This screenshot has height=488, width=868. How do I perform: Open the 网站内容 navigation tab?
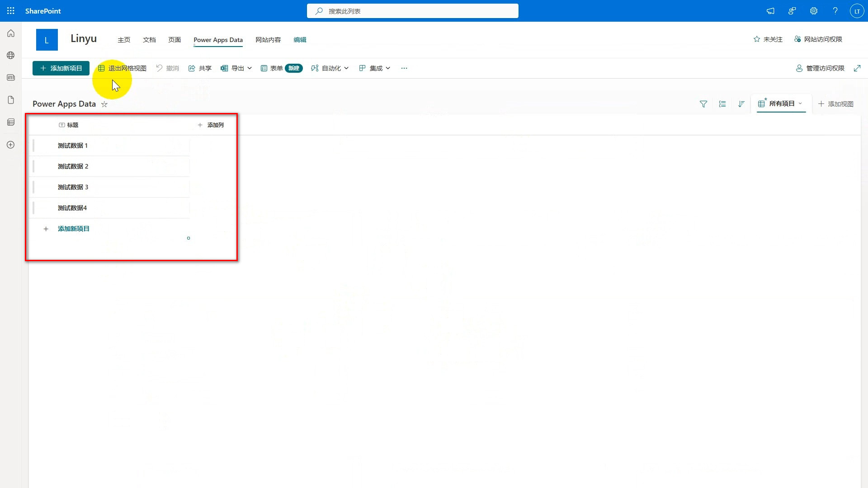click(268, 40)
